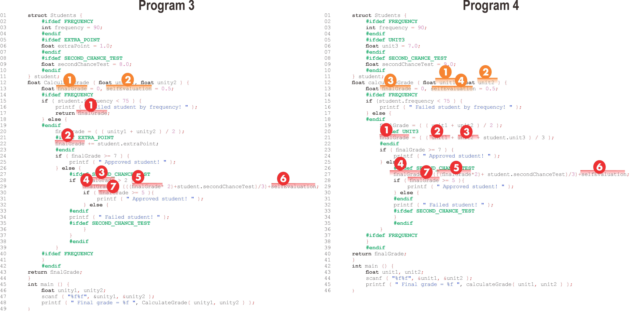This screenshot has width=644, height=313.
Task: Click "#ifdef EXTRA_POINT" on line 05 of Program 3
Action: [71, 40]
